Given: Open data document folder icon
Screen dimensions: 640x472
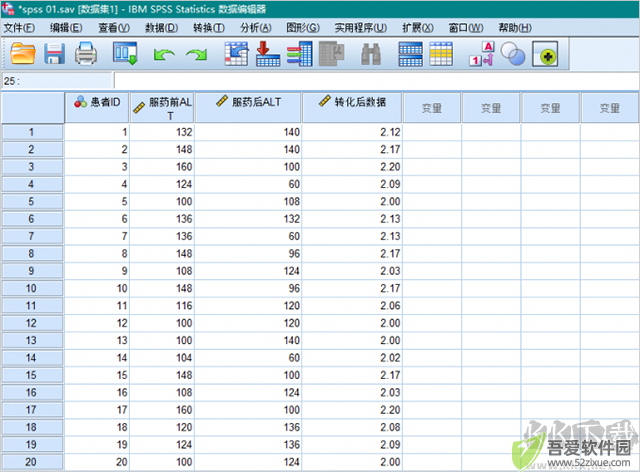Looking at the screenshot, I should pos(22,53).
